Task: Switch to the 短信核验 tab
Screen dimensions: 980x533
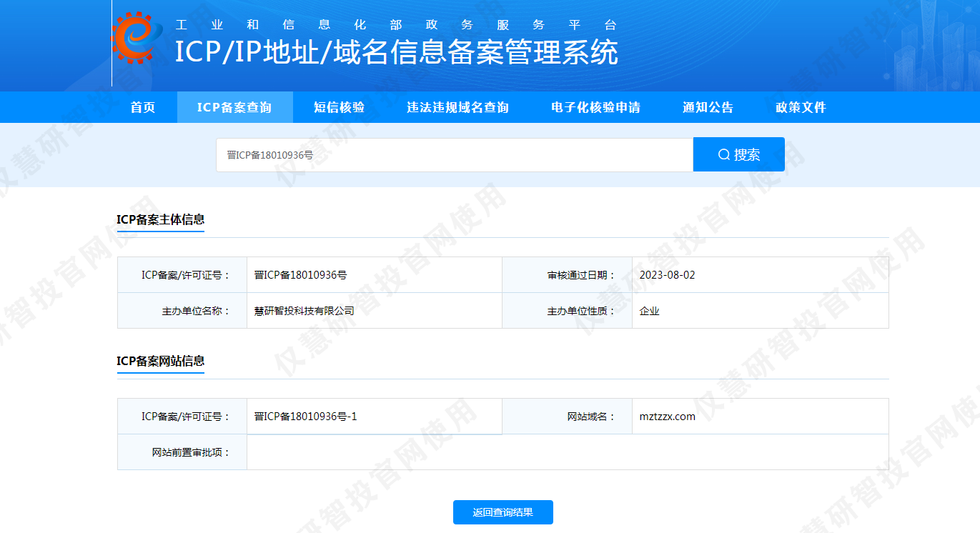Action: (x=339, y=107)
